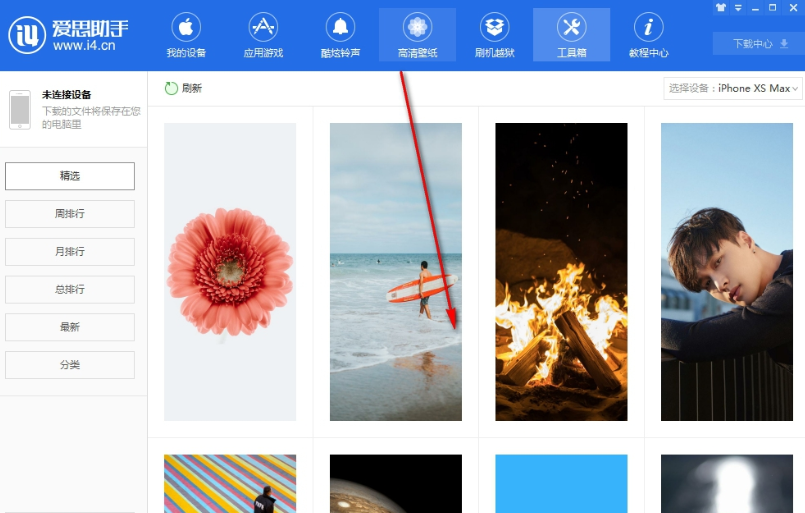Open 下载中心 download center
805x513 pixels.
[759, 44]
